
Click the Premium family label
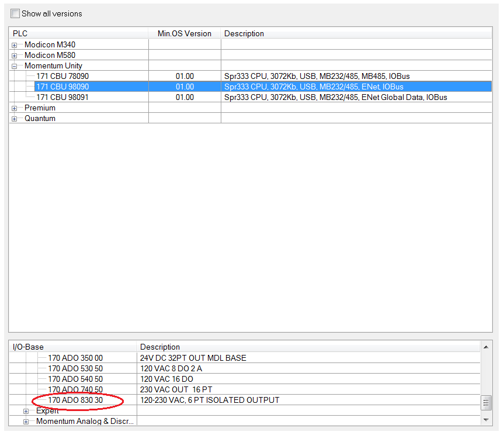tap(40, 108)
